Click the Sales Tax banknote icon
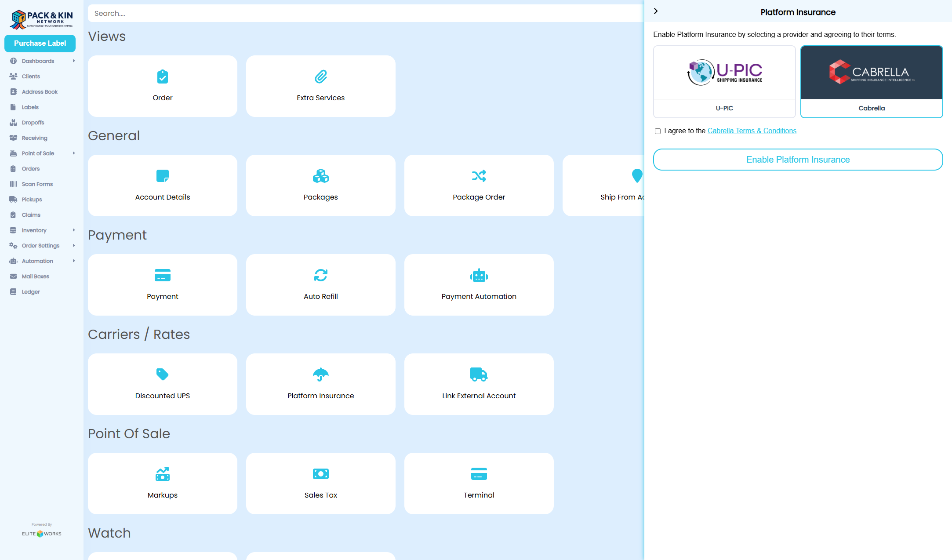The width and height of the screenshot is (952, 560). 321,474
